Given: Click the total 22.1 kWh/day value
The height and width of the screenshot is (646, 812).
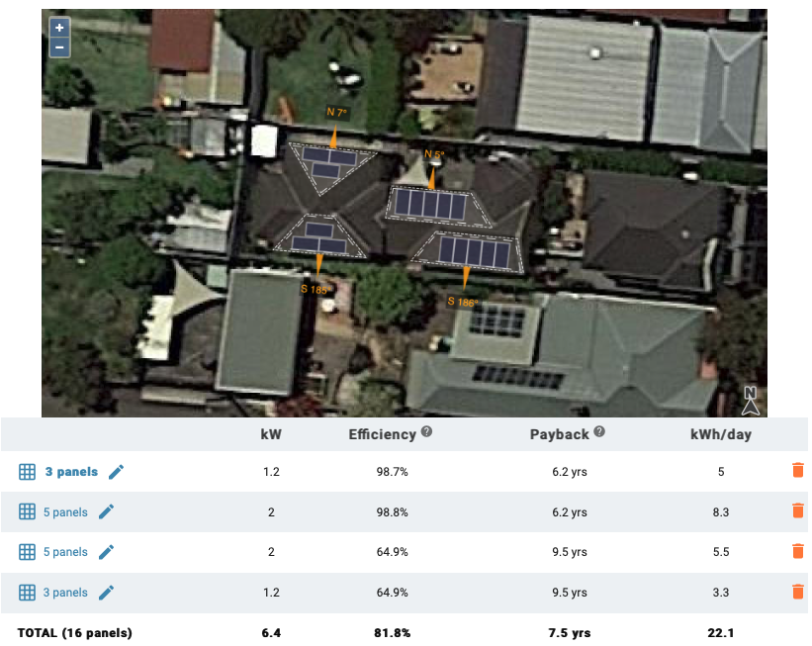Looking at the screenshot, I should point(721,633).
